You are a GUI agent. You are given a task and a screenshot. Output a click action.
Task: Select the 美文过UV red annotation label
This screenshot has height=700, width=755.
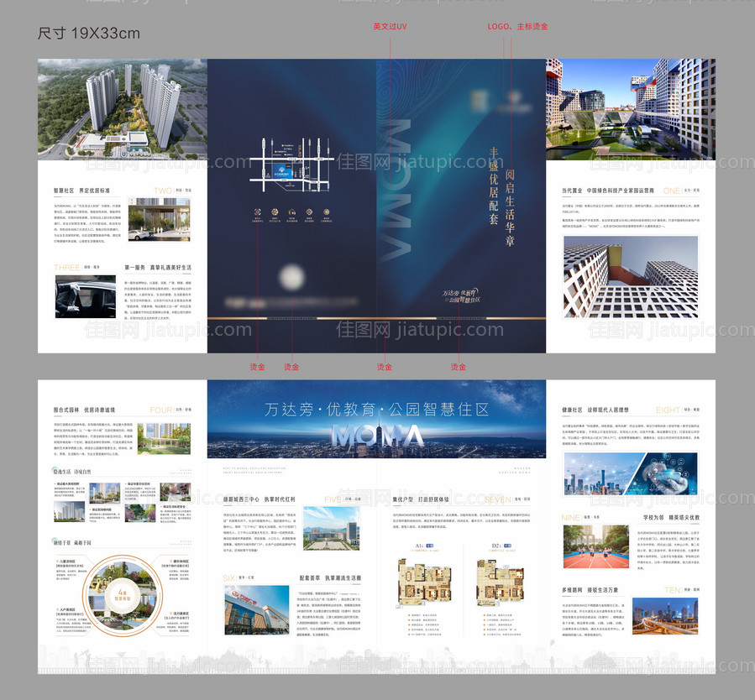390,27
